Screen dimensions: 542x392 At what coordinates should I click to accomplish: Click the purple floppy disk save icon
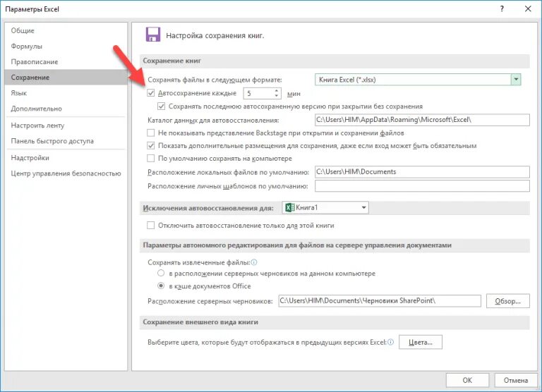tap(153, 35)
